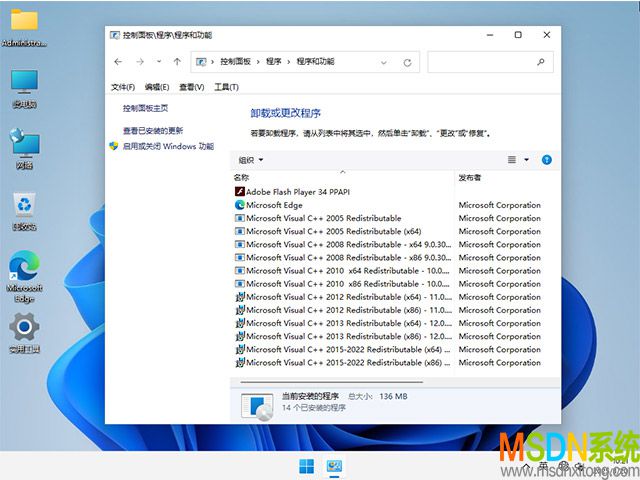Open the 查看(V) menu
Screen dimensions: 640x480
click(x=191, y=87)
